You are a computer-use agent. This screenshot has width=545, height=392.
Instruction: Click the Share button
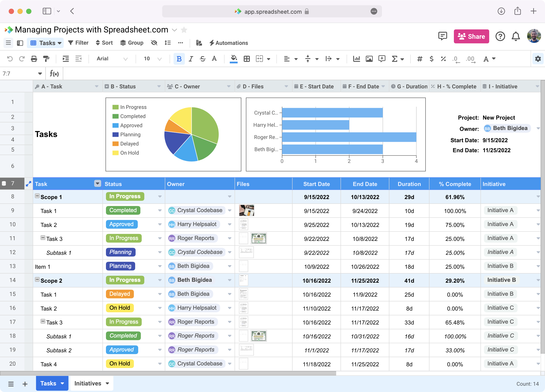tap(471, 36)
